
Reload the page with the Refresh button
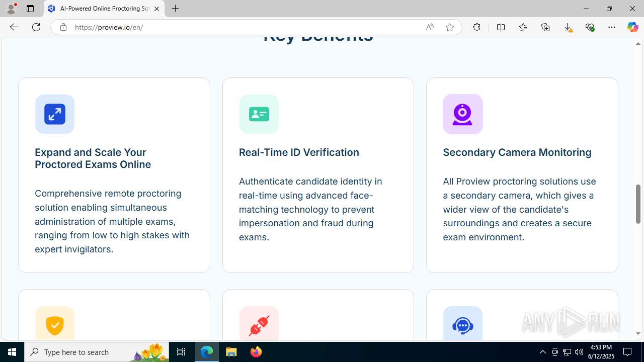tap(36, 27)
